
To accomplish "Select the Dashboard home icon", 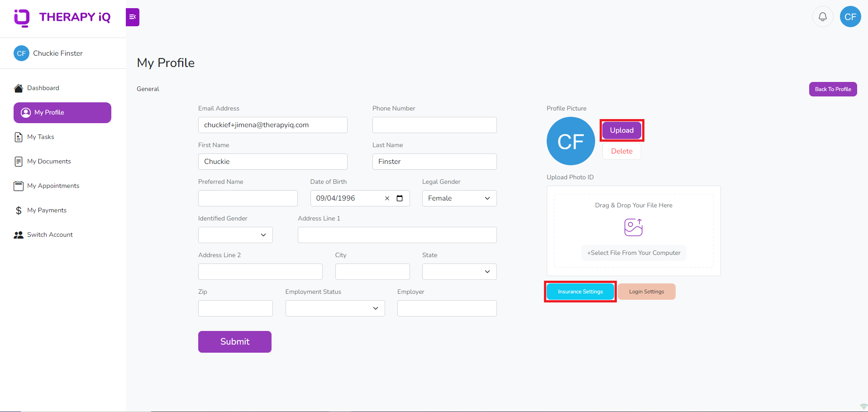I will pyautogui.click(x=18, y=88).
